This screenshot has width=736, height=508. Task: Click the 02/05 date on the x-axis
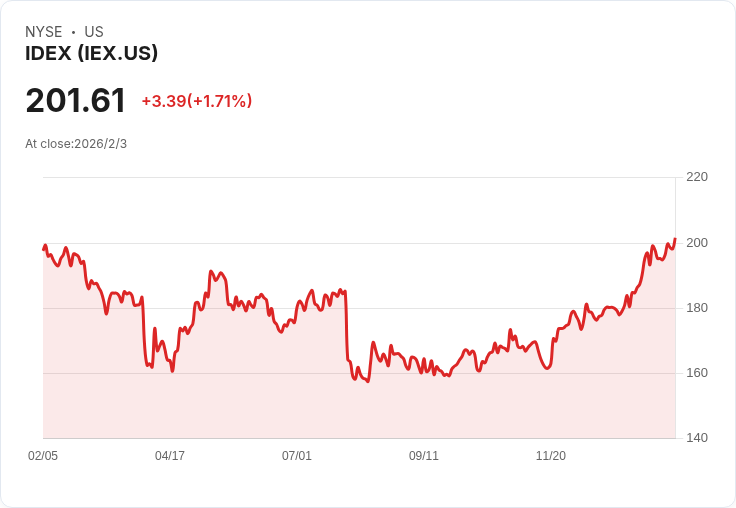(x=43, y=456)
